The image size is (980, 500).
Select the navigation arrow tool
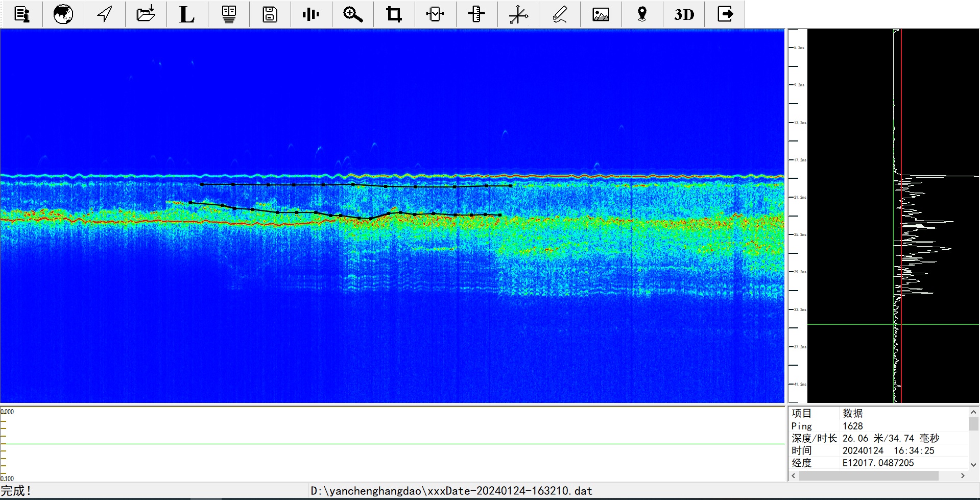tap(105, 14)
